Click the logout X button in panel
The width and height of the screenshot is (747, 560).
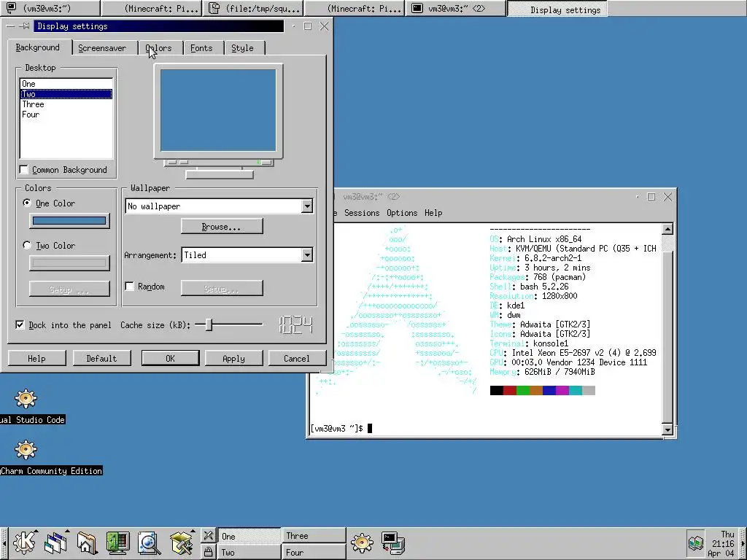click(x=208, y=536)
